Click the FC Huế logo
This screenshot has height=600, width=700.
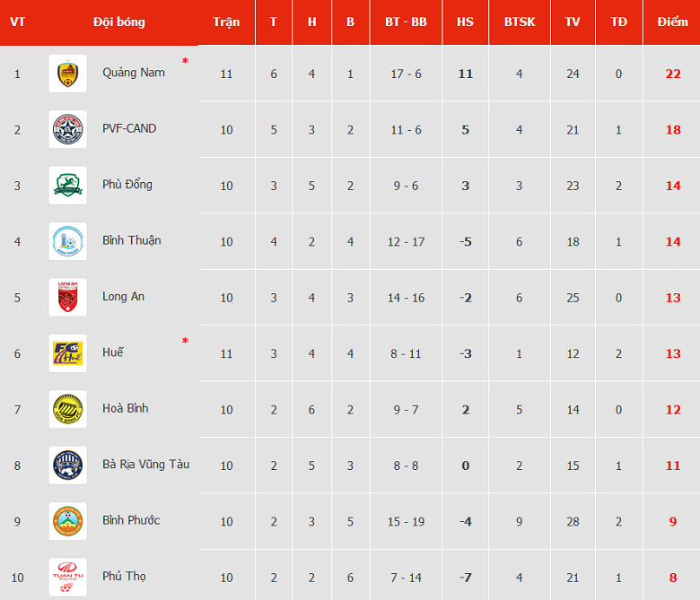[68, 353]
